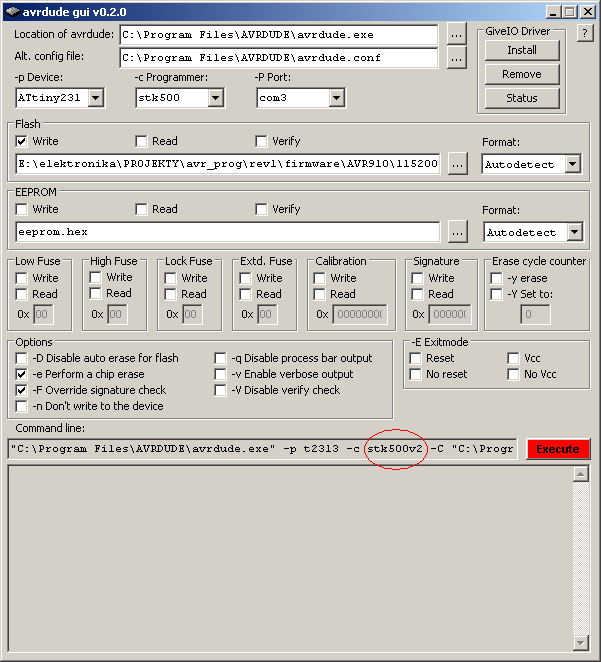Enable Flash Verify checkbox
The width and height of the screenshot is (601, 662).
(261, 141)
